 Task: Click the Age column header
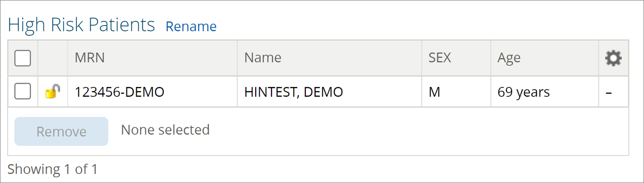509,58
